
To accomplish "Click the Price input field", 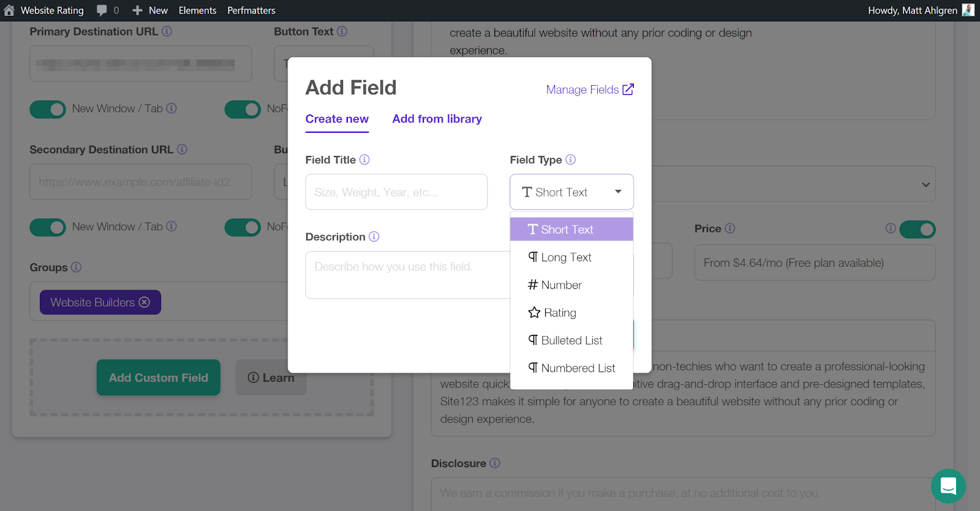I will coord(815,263).
